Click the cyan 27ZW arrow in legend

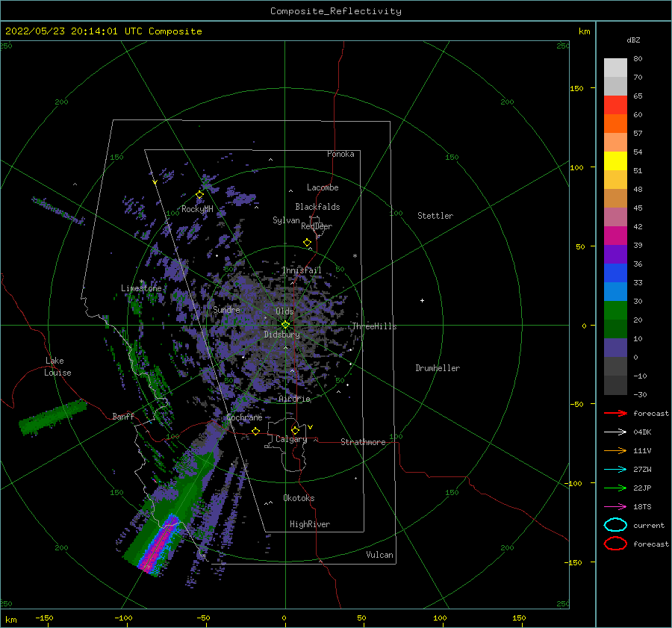click(x=615, y=470)
